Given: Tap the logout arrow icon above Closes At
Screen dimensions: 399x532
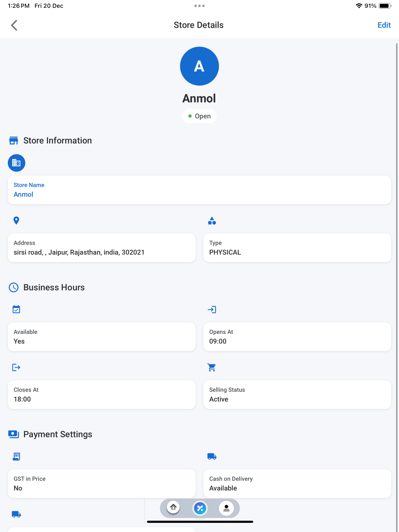Looking at the screenshot, I should [16, 367].
